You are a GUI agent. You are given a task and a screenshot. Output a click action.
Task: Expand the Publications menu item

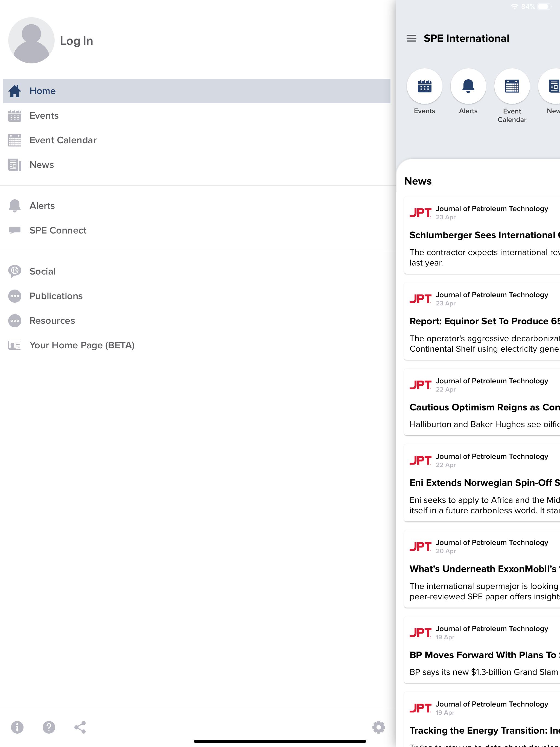[56, 296]
